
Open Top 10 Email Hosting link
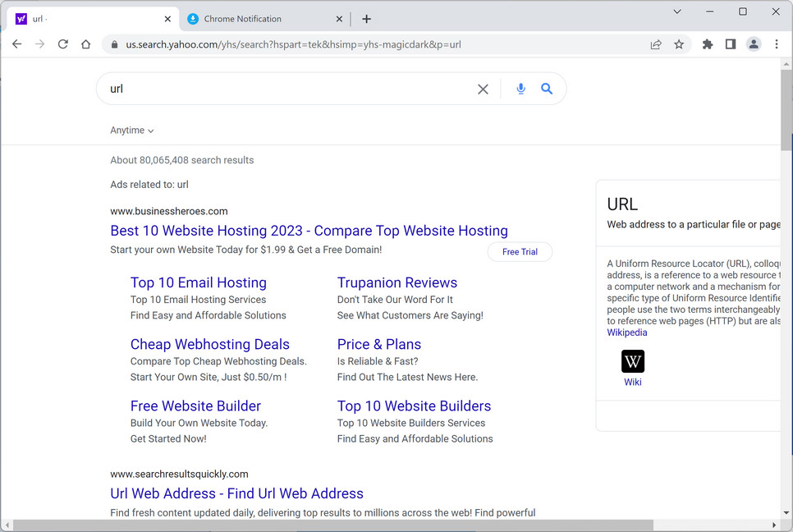click(x=199, y=282)
